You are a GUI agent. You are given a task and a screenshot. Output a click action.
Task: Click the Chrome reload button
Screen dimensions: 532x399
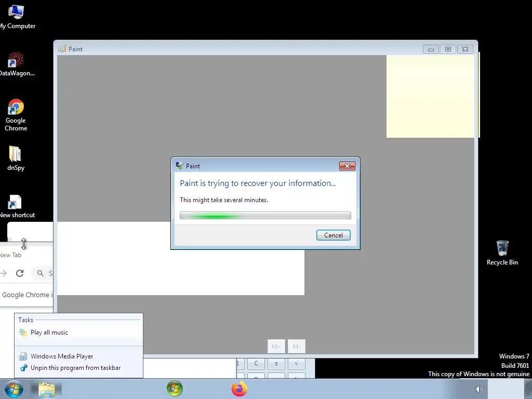point(20,273)
